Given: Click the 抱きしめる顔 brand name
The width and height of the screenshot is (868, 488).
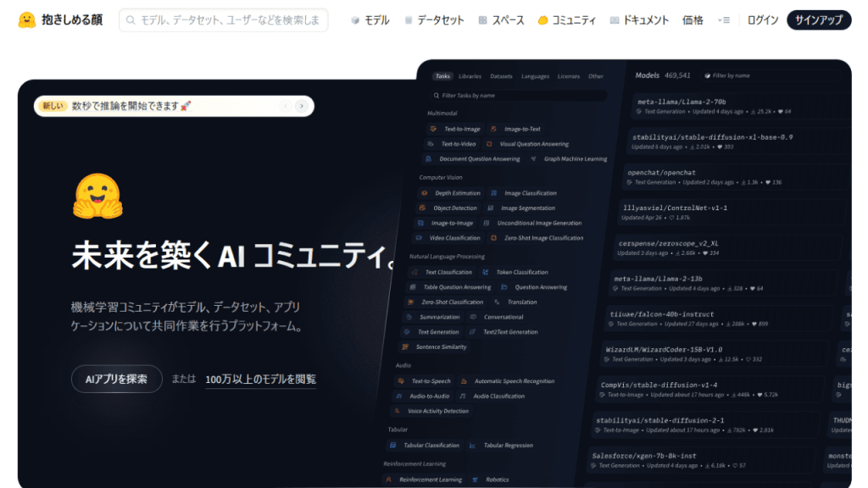Looking at the screenshot, I should click(72, 20).
